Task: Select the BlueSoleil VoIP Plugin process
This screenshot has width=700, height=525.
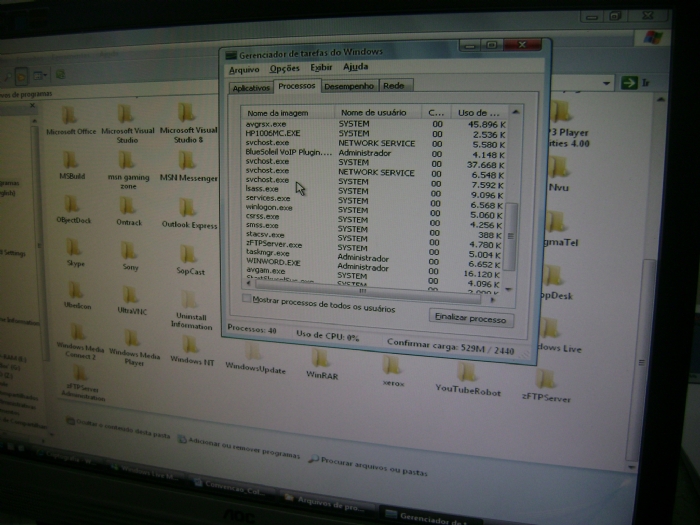Action: [375, 153]
